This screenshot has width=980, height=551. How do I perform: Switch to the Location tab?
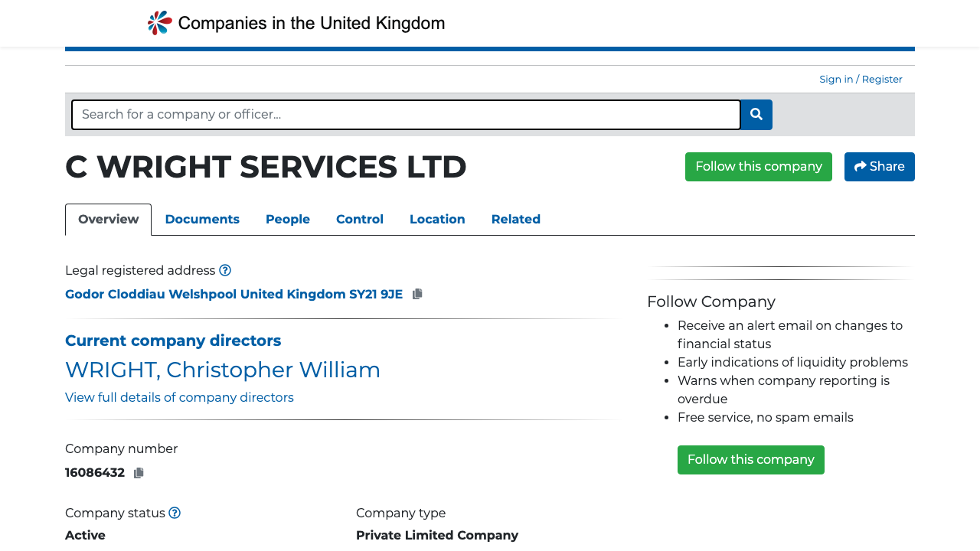click(437, 220)
